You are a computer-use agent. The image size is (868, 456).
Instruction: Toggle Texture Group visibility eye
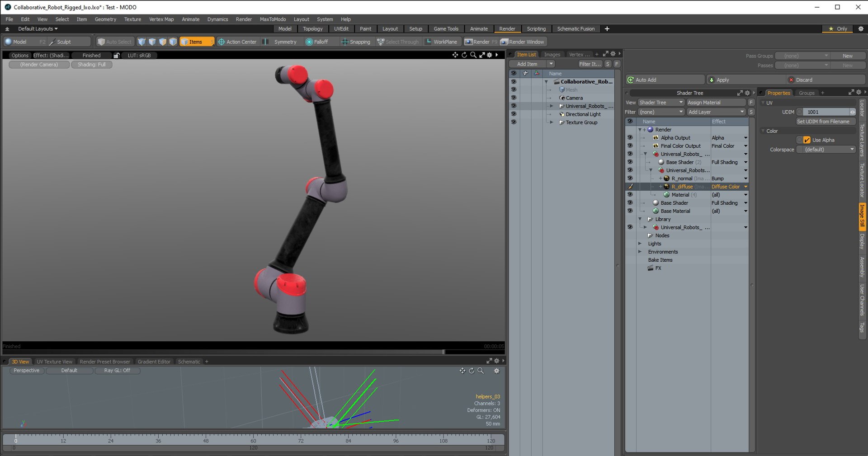tap(514, 122)
